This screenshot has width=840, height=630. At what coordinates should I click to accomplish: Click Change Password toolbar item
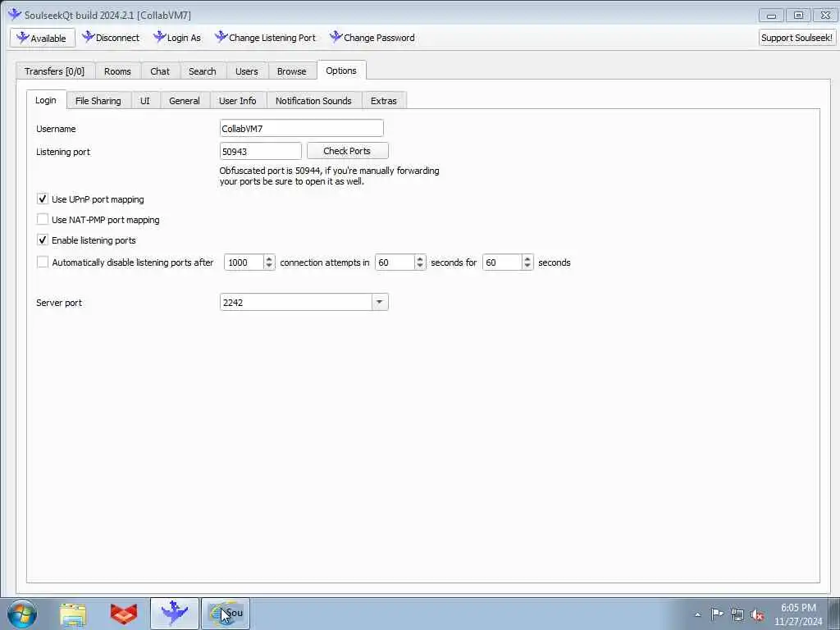click(x=372, y=38)
